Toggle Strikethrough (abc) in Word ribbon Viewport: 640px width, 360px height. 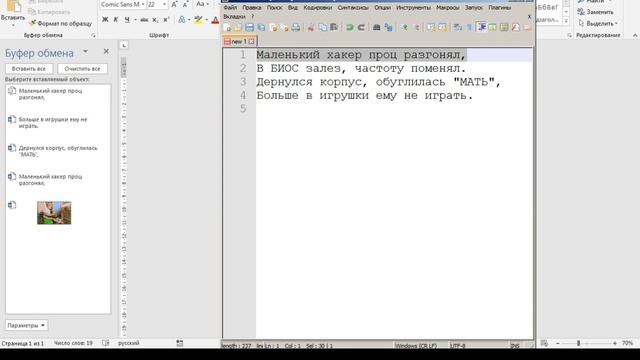tap(144, 20)
